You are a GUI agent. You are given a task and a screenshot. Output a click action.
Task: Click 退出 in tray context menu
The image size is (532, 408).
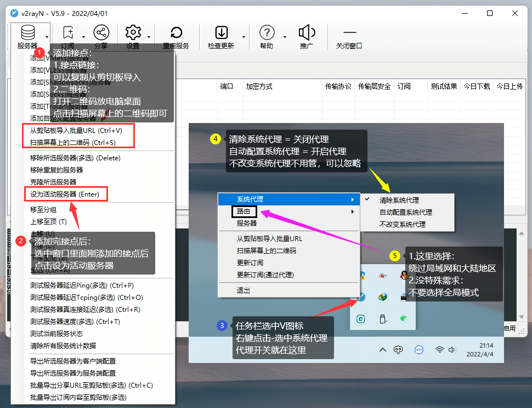[x=244, y=290]
